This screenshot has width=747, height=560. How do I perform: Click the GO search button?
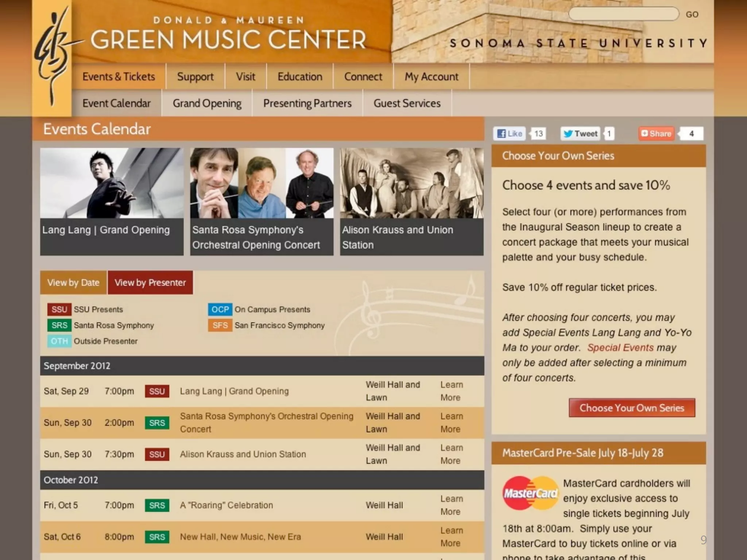[x=692, y=15]
